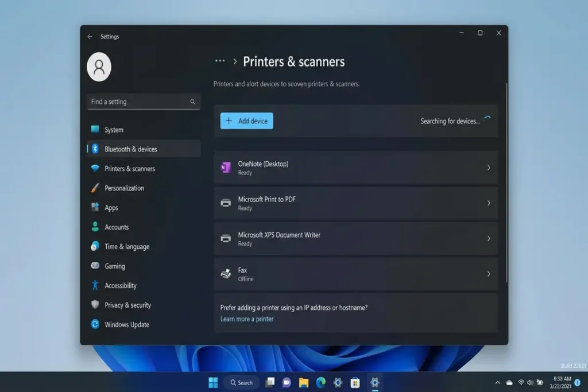This screenshot has width=588, height=392.
Task: Open breadcrumb ellipsis before Printers & scanners
Action: pos(220,61)
